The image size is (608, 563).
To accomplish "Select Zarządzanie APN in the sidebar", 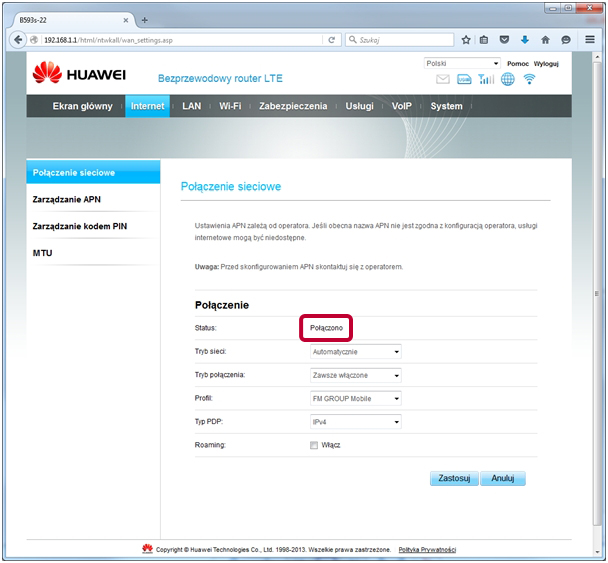I will pos(67,200).
